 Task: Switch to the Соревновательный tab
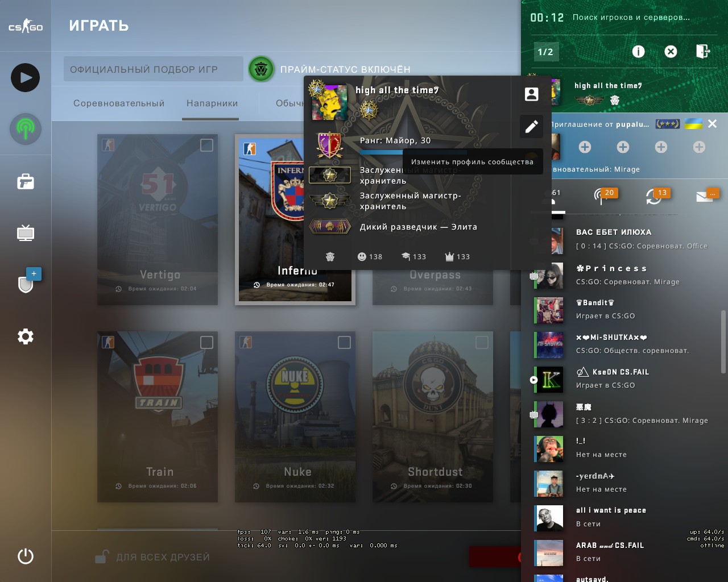click(119, 103)
